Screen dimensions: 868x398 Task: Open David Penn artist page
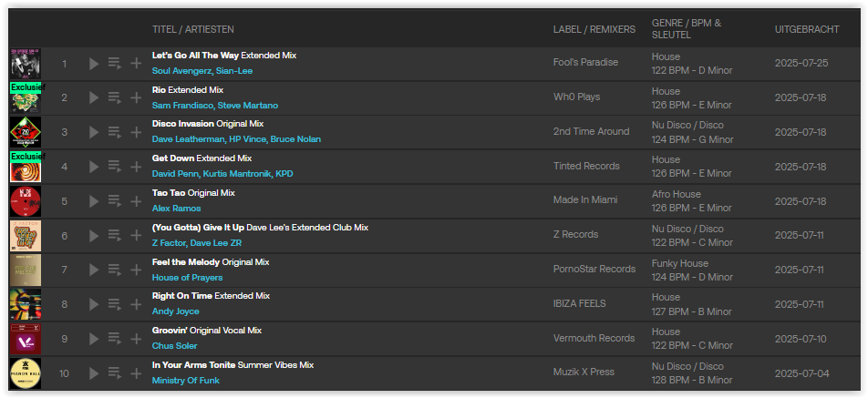175,174
